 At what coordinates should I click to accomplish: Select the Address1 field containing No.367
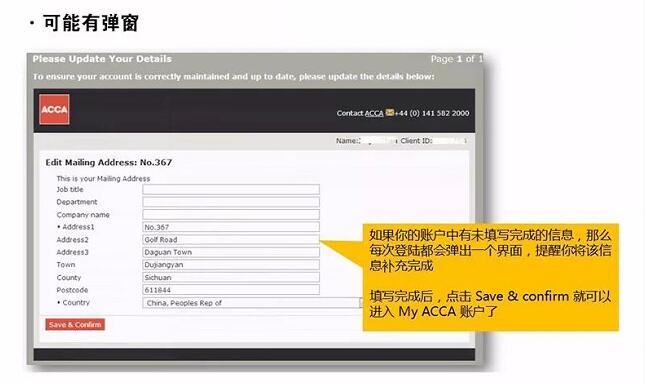(231, 227)
